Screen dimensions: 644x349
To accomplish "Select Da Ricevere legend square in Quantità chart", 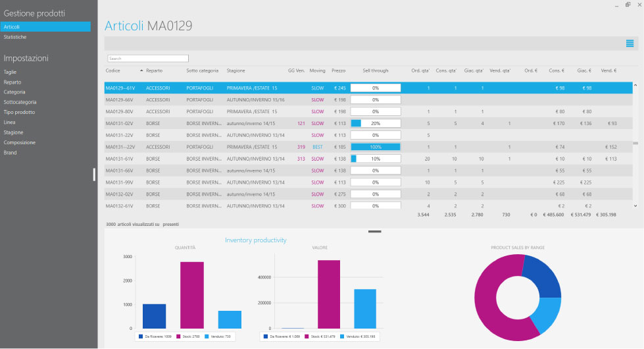I will (141, 336).
